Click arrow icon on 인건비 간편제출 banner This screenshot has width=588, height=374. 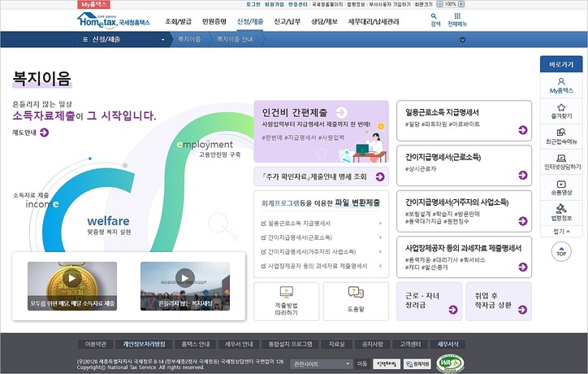341,112
